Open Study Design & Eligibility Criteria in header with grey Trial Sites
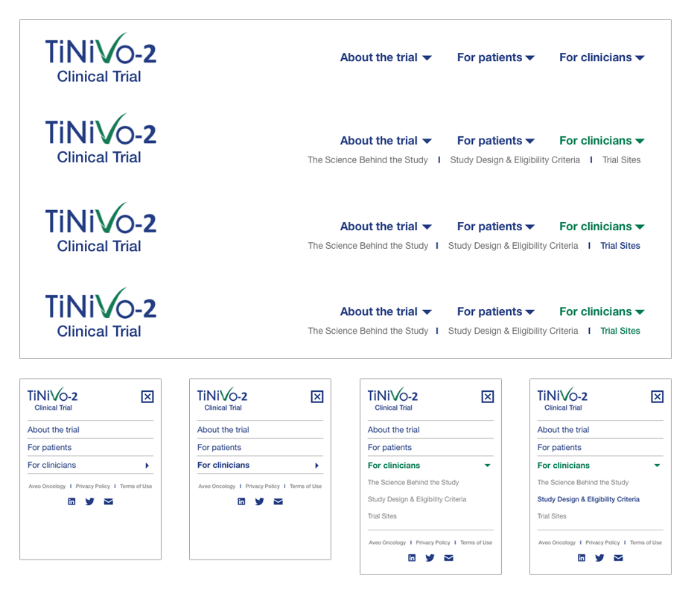700x596 pixels. pyautogui.click(x=515, y=160)
